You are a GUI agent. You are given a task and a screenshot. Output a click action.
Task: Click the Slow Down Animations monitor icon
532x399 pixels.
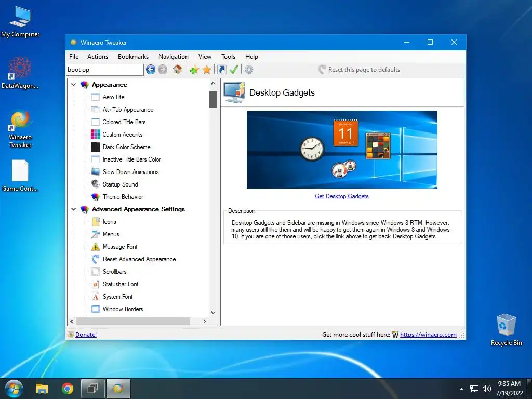click(96, 171)
